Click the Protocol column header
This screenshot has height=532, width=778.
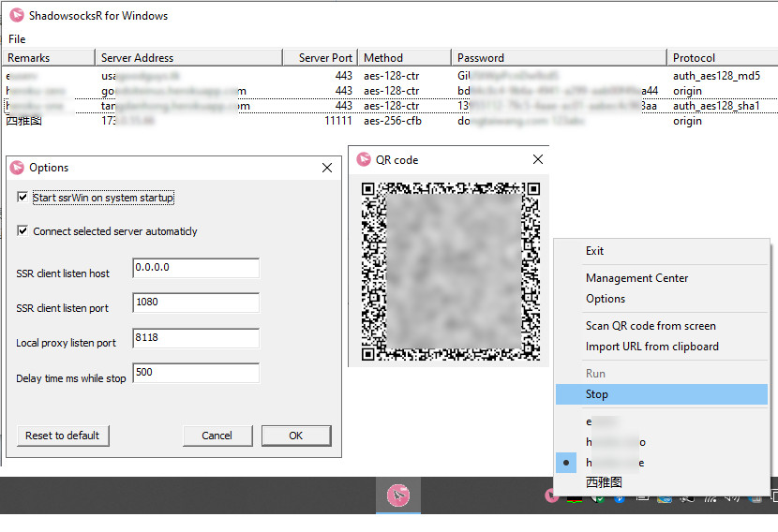click(x=723, y=58)
